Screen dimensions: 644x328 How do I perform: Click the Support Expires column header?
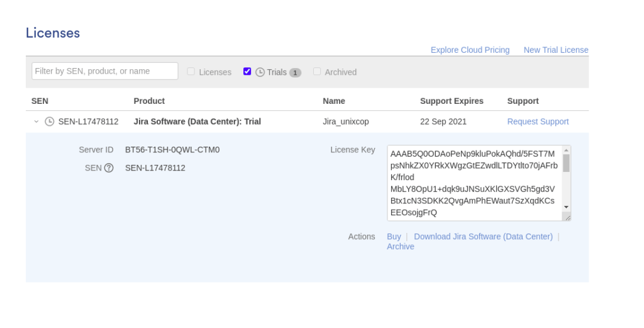click(452, 101)
